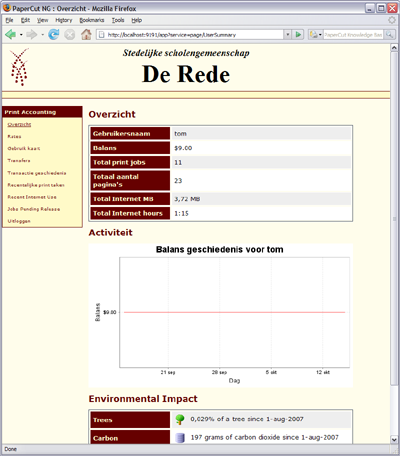Click the scrollbar up arrow
This screenshot has height=456, width=400.
point(394,48)
